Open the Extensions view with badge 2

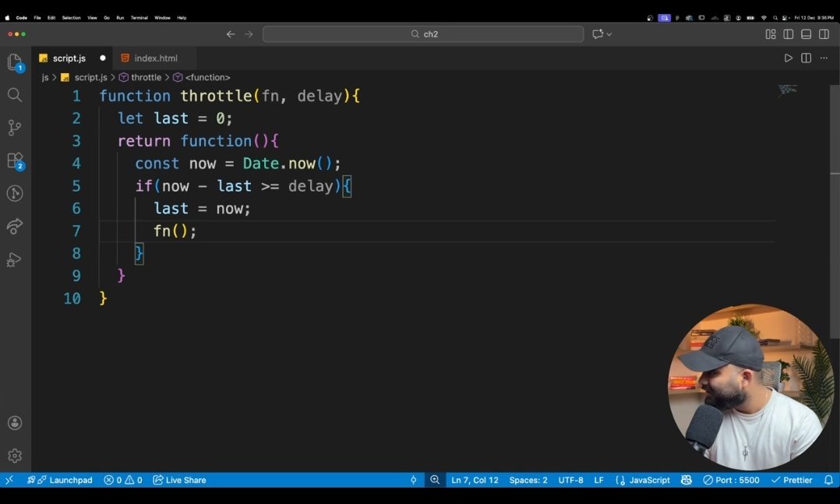point(15,160)
